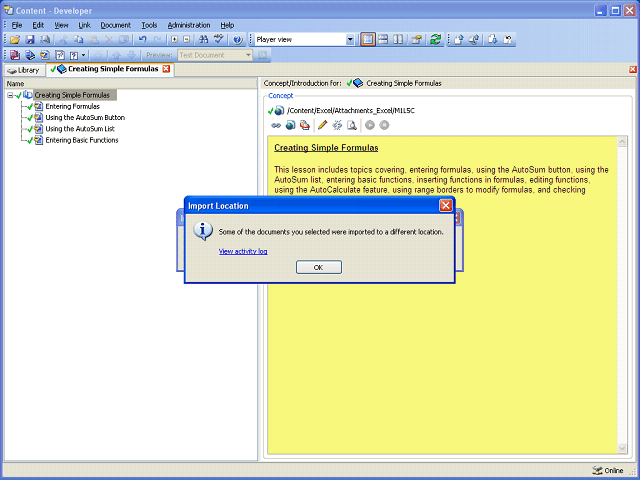Select Entering Basic Functions topic
This screenshot has width=640, height=480.
tap(82, 140)
